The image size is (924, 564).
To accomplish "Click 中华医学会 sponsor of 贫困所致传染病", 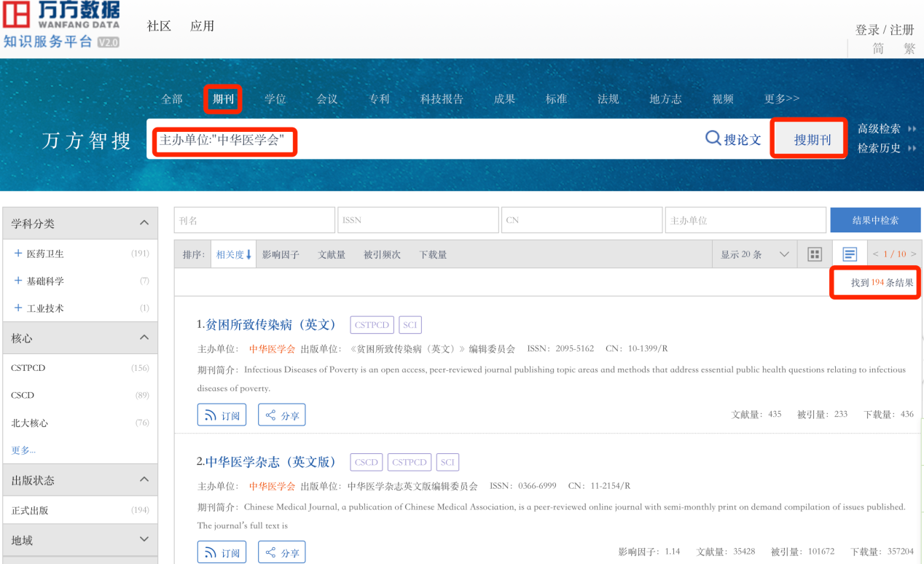I will pyautogui.click(x=272, y=349).
